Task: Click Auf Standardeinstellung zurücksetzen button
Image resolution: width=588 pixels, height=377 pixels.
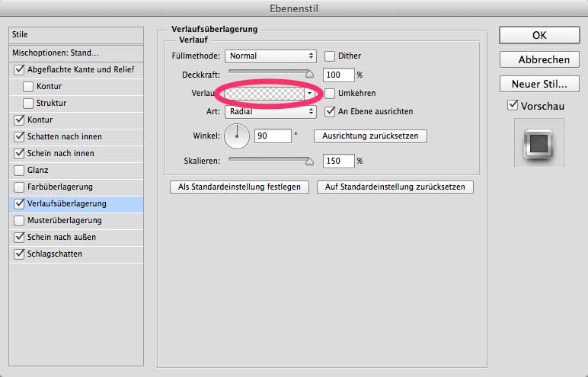Action: [x=395, y=187]
